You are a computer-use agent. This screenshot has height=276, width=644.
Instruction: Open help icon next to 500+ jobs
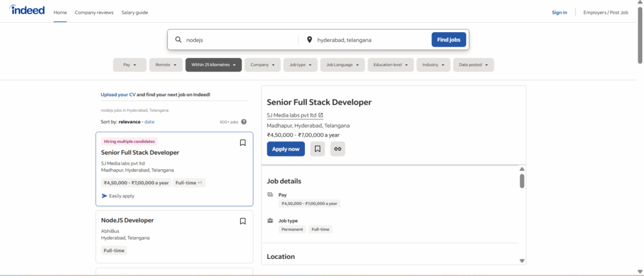point(244,122)
